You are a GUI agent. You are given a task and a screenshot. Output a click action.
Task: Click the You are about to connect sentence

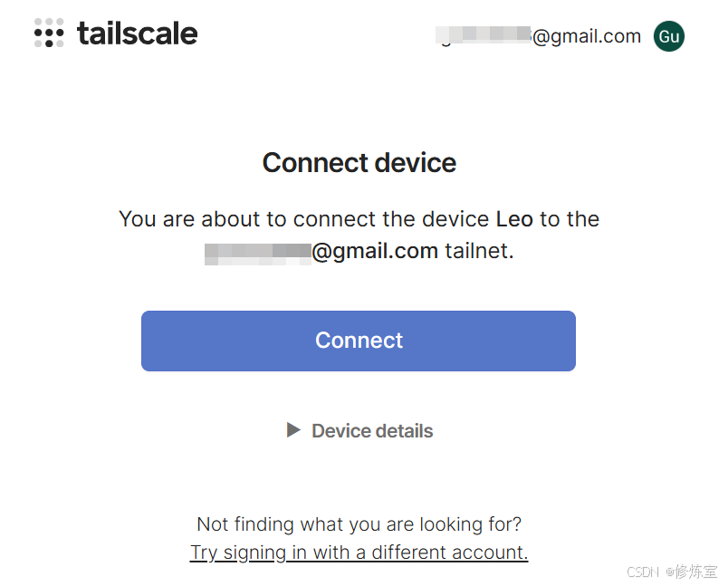[x=359, y=235]
